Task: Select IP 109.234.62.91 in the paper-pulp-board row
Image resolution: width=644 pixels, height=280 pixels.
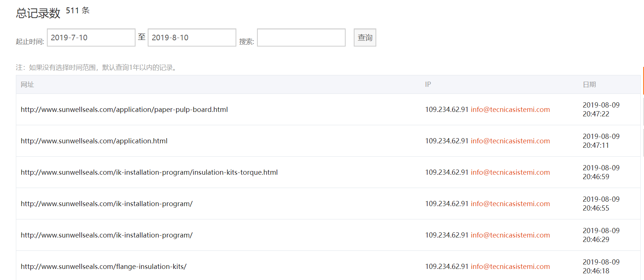Action: tap(447, 110)
